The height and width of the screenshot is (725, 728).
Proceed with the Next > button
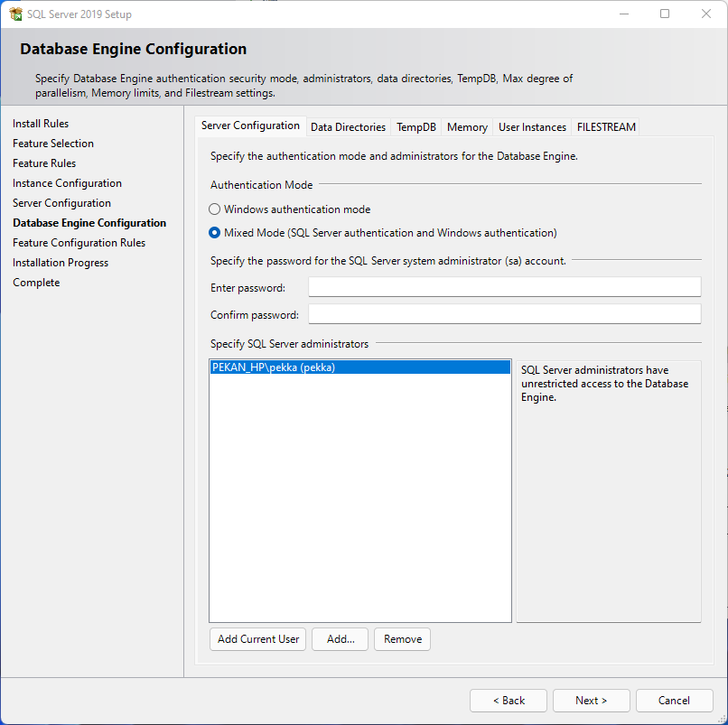591,701
